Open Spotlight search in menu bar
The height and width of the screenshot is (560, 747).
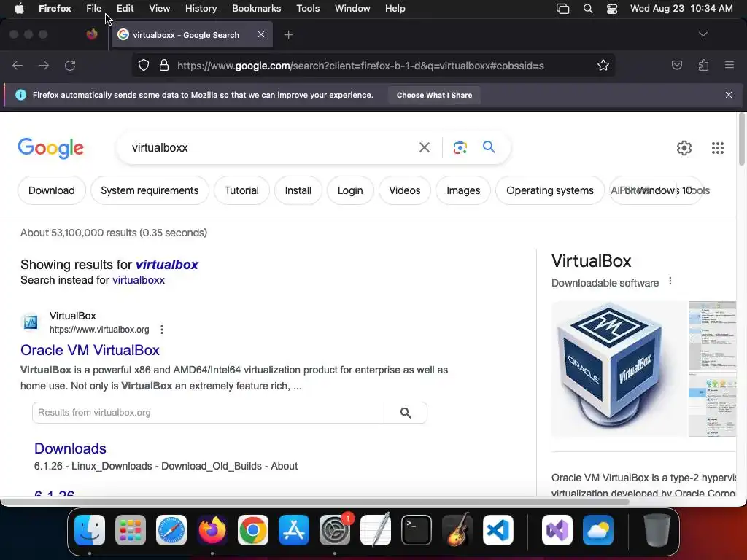point(588,9)
